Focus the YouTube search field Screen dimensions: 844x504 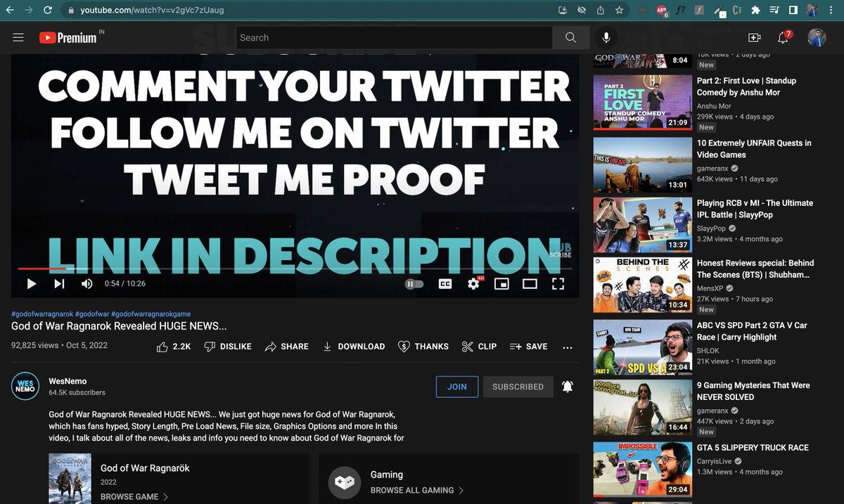[394, 37]
